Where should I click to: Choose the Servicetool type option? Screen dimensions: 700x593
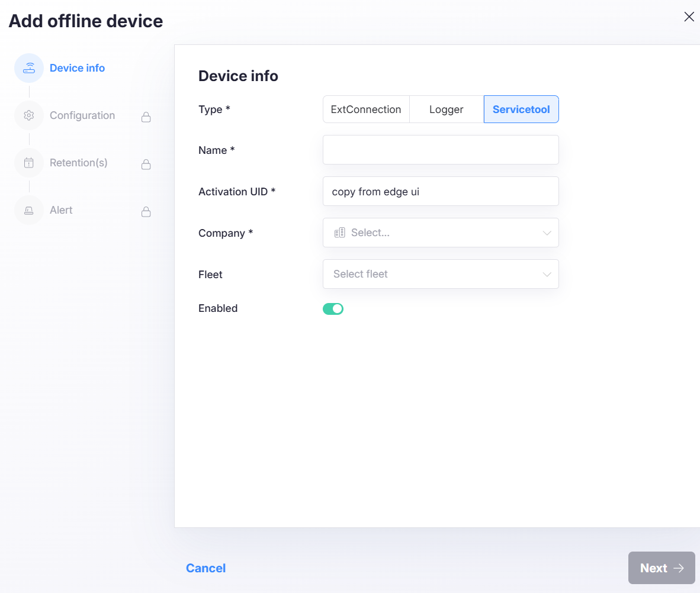[x=521, y=109]
